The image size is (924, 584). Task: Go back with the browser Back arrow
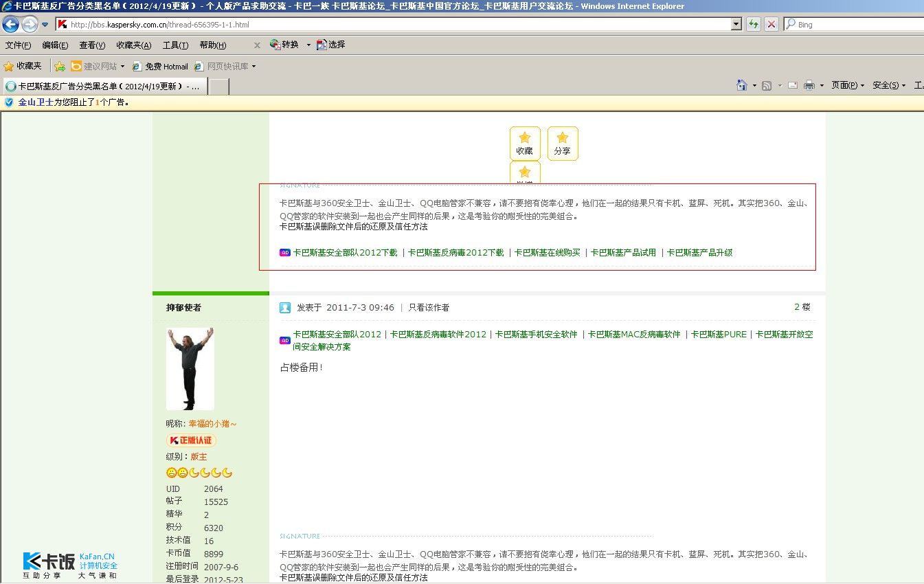click(10, 25)
